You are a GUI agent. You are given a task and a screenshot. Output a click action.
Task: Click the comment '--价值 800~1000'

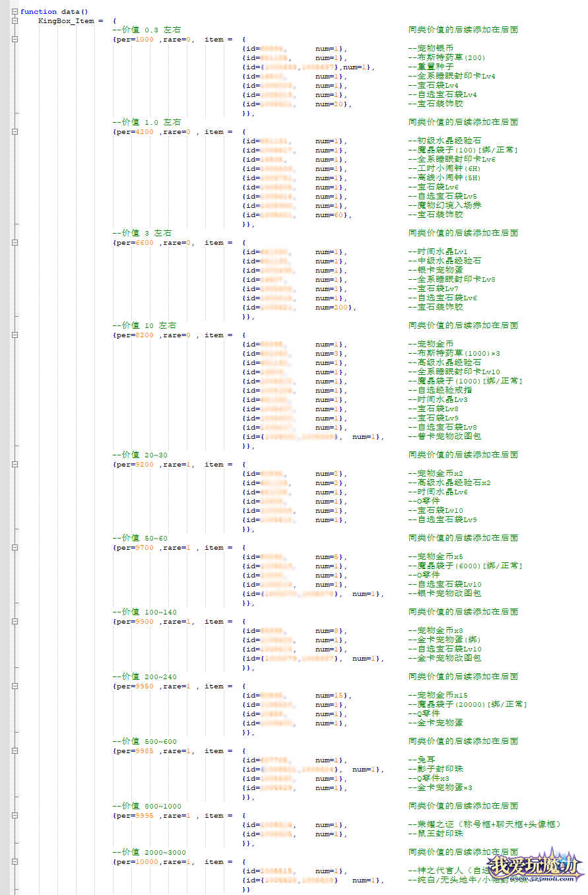point(147,806)
